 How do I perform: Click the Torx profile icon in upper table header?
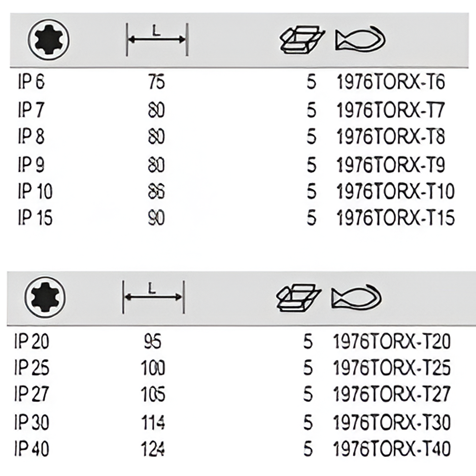click(49, 40)
